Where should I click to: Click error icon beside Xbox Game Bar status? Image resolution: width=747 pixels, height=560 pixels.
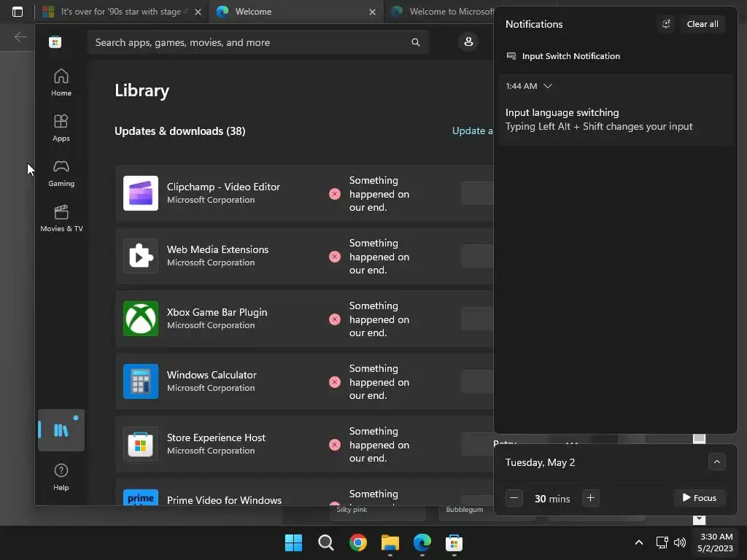pyautogui.click(x=335, y=319)
